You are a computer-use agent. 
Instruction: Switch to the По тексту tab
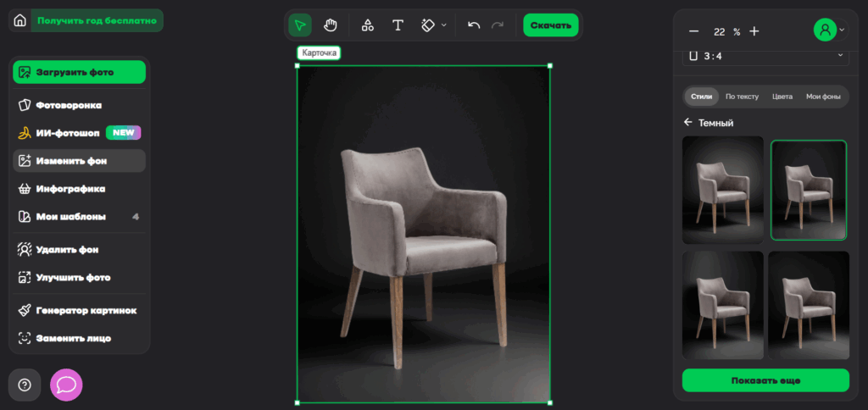tap(742, 97)
